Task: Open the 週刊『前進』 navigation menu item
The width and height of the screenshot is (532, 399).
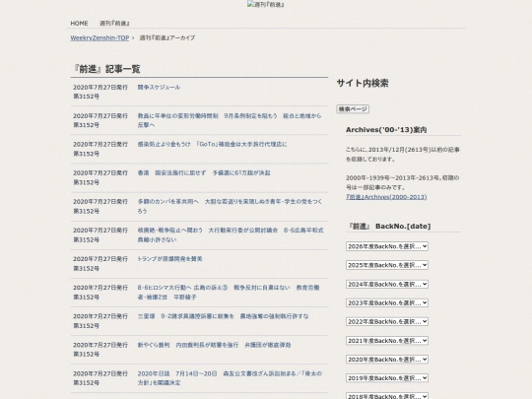Action: pyautogui.click(x=114, y=24)
